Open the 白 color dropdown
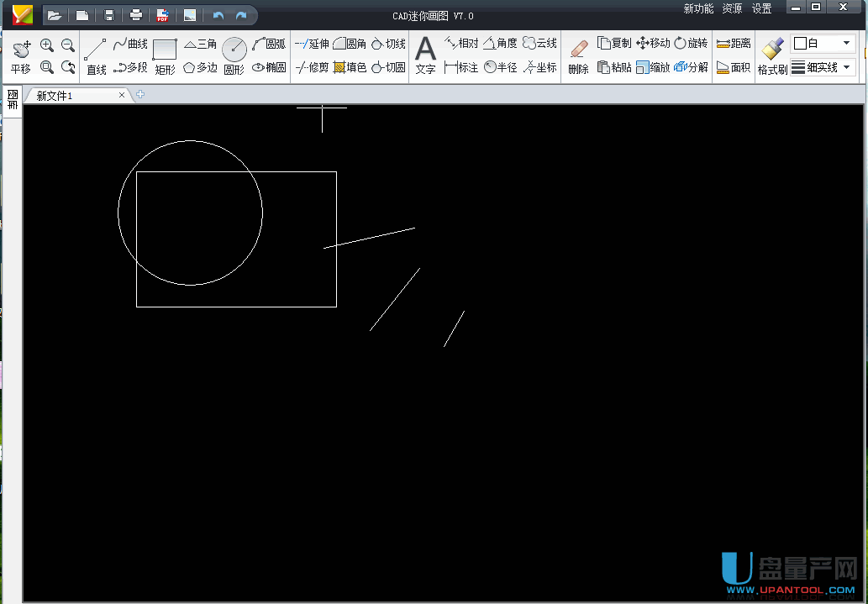 pyautogui.click(x=846, y=43)
